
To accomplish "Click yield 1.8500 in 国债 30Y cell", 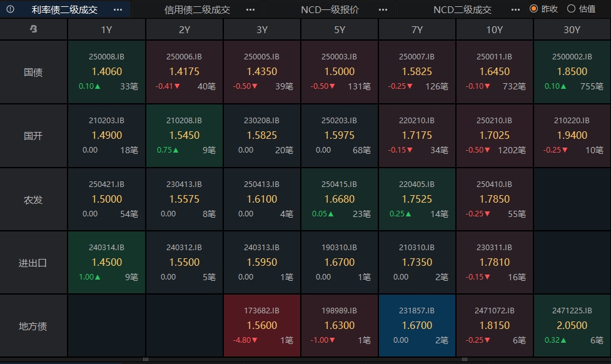I will pyautogui.click(x=572, y=71).
